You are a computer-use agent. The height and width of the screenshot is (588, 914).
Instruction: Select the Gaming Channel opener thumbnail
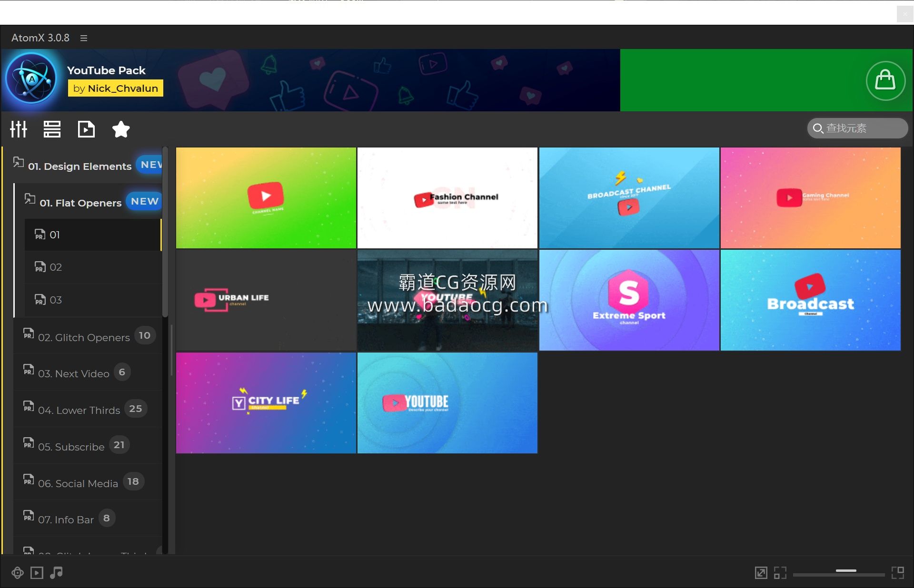[x=810, y=198]
